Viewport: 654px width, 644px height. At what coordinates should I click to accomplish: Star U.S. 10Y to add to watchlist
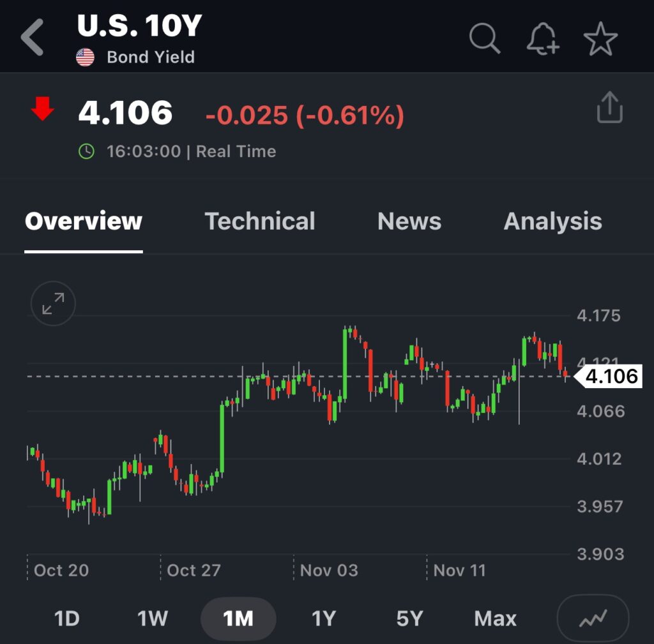[600, 39]
